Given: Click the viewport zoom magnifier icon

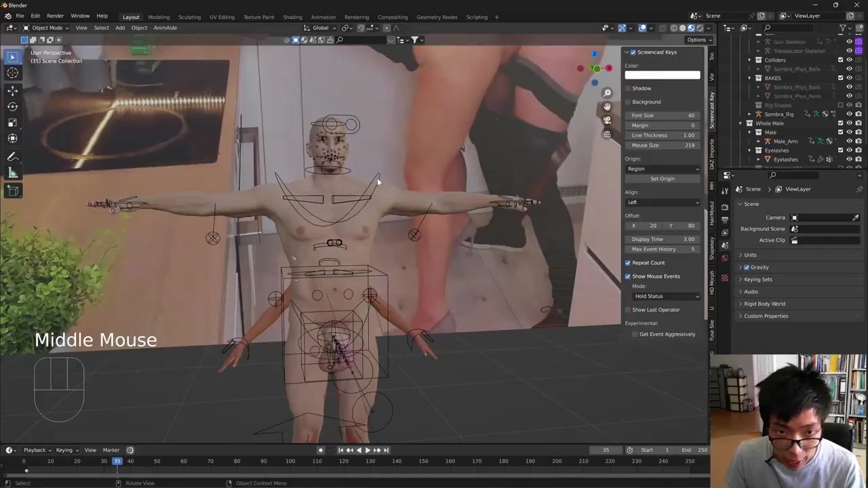Looking at the screenshot, I should pyautogui.click(x=607, y=93).
